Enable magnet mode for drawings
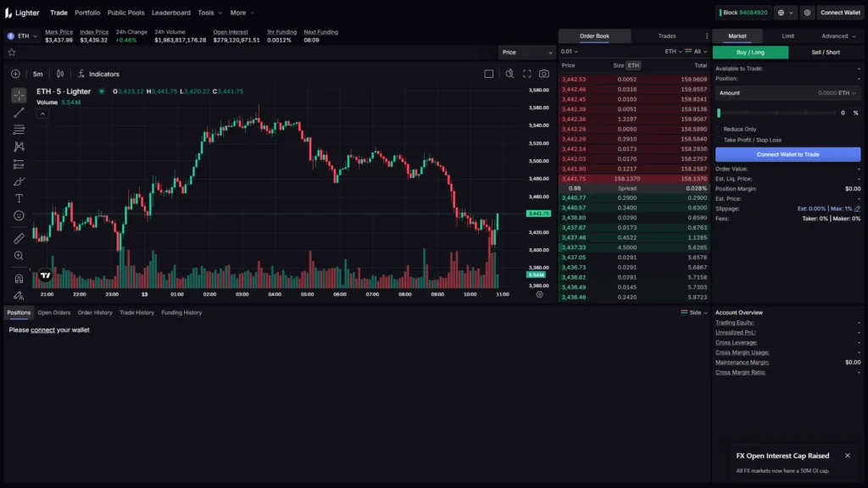Viewport: 868px width, 488px height. (x=19, y=278)
